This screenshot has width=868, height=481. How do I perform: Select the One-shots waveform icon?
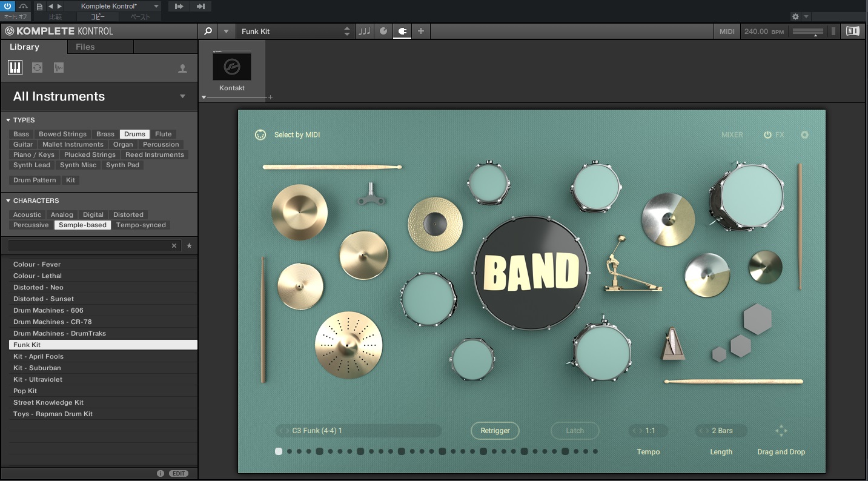click(x=58, y=67)
